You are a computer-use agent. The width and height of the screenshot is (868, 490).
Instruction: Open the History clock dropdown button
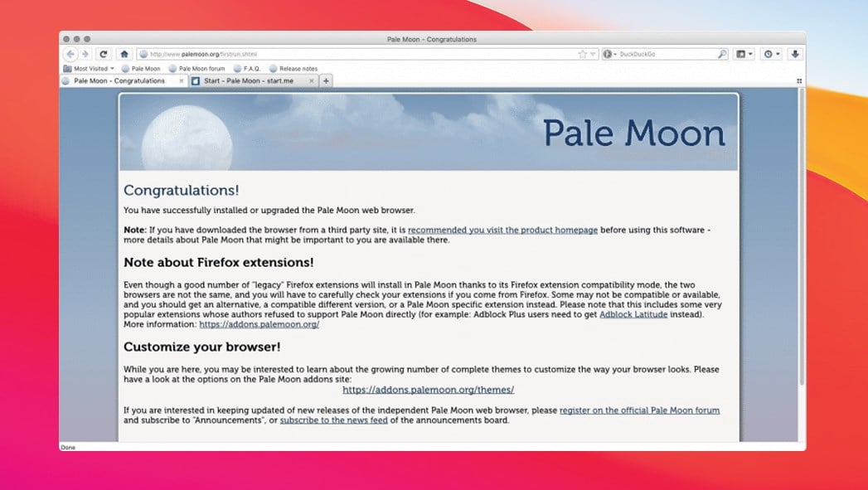click(x=772, y=54)
